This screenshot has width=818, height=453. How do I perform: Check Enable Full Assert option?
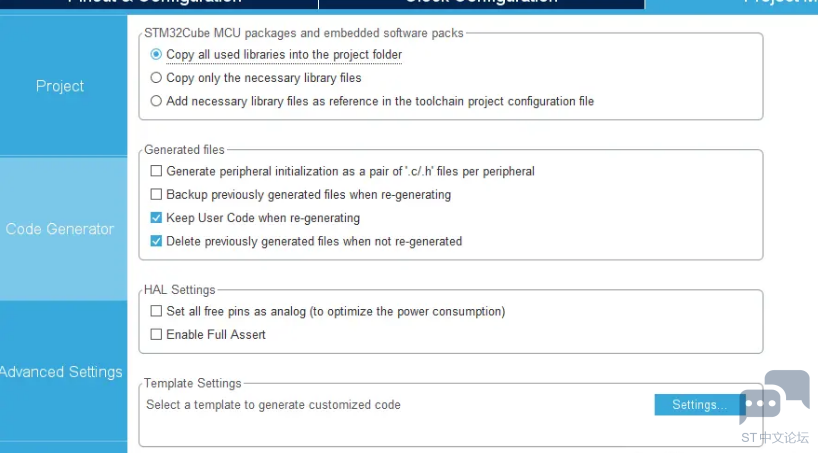click(x=156, y=334)
